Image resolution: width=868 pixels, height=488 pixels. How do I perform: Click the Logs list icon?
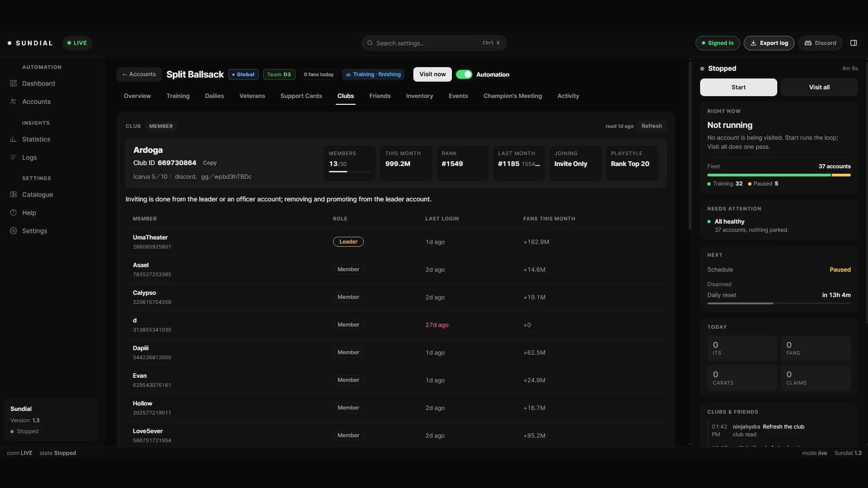tap(13, 157)
